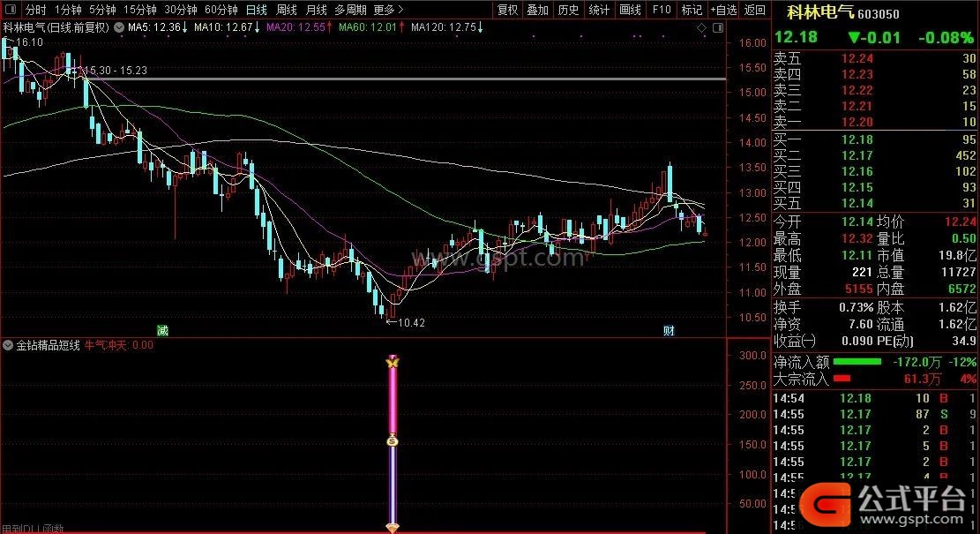980x534 pixels.
Task: Select the 月线 monthly chart tab
Action: (x=317, y=10)
